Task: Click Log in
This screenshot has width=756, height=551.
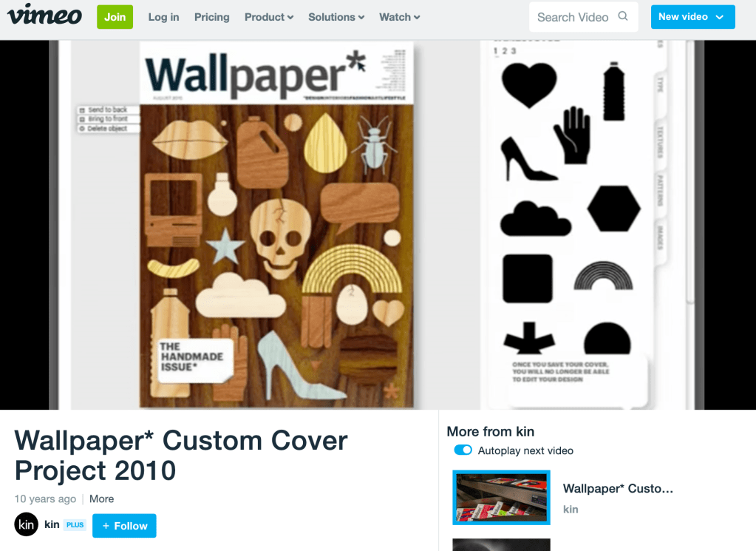Action: pyautogui.click(x=163, y=17)
